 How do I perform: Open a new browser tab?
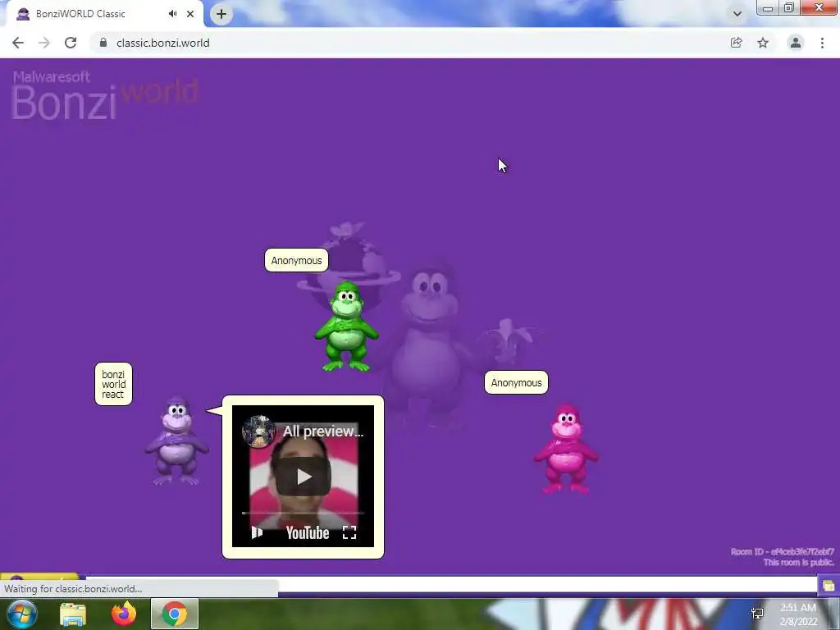[x=221, y=14]
